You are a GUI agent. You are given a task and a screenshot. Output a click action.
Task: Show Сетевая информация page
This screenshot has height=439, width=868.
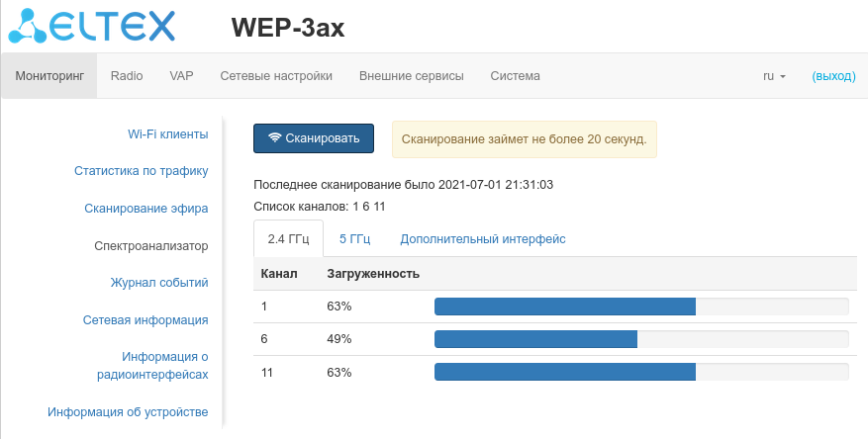tap(145, 320)
